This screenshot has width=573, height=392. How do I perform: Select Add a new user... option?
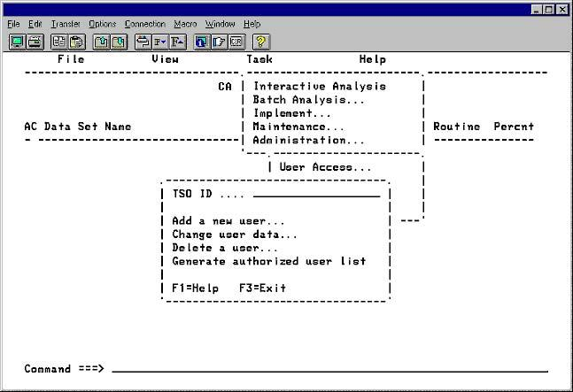click(228, 221)
